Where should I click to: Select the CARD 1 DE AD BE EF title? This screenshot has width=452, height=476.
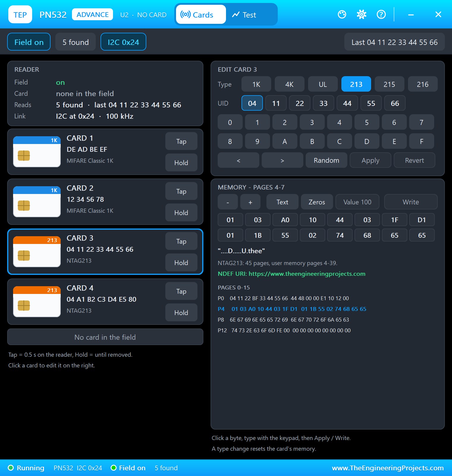coord(87,143)
